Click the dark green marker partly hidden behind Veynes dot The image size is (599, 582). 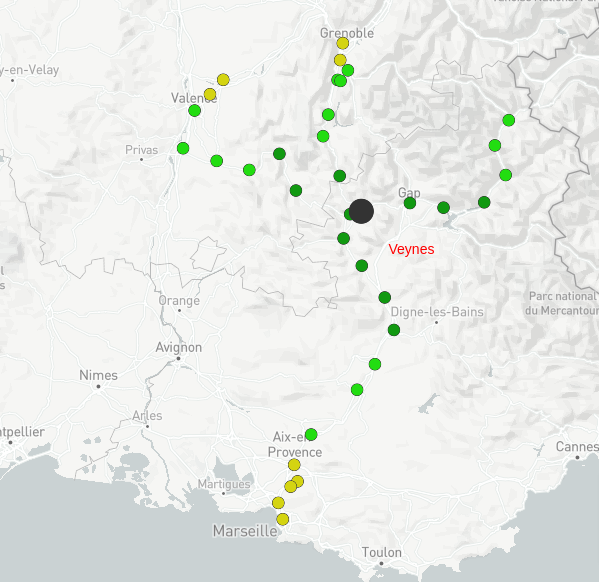[x=348, y=214]
